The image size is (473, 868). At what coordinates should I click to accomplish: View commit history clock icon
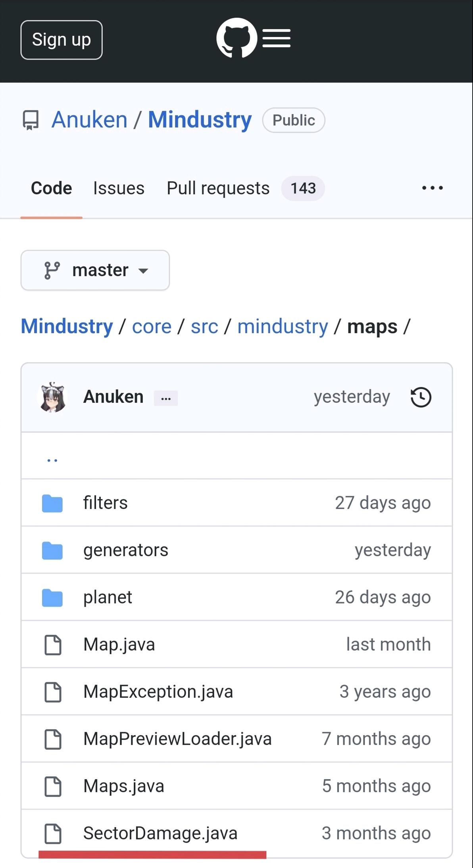(x=421, y=397)
